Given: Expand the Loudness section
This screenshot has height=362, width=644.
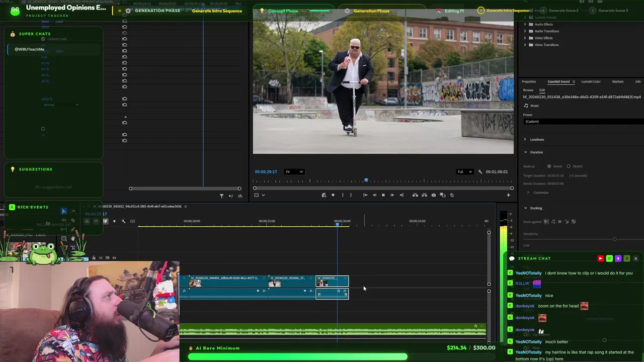Looking at the screenshot, I should point(525,139).
